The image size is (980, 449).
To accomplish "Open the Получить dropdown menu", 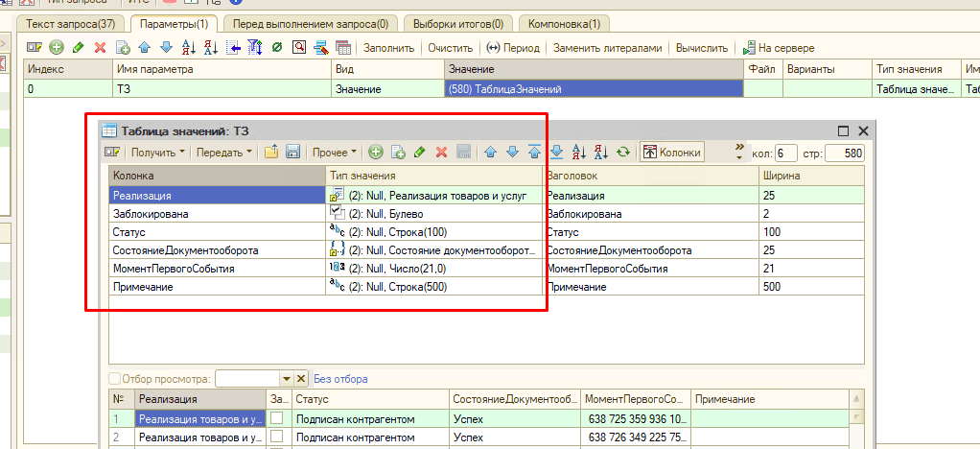I will (158, 152).
